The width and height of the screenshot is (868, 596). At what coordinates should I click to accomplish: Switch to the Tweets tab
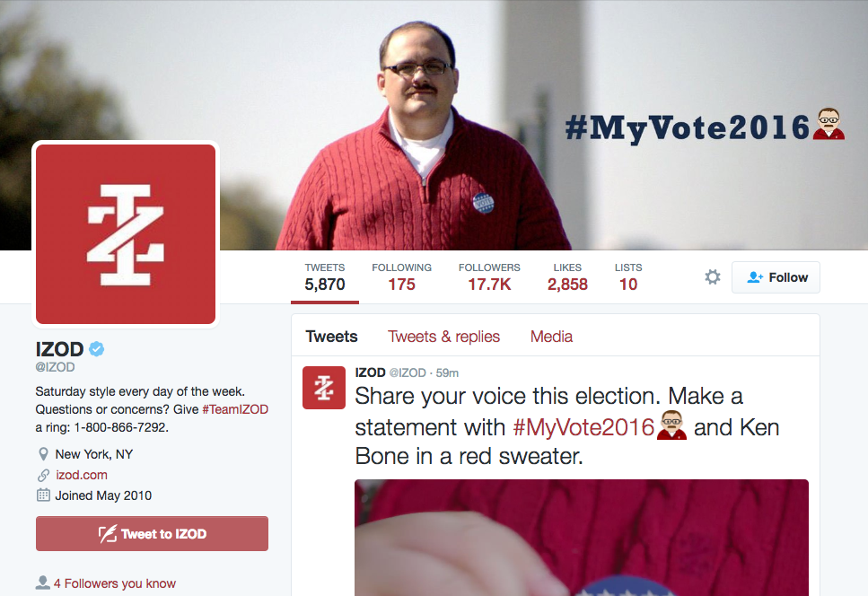[331, 337]
